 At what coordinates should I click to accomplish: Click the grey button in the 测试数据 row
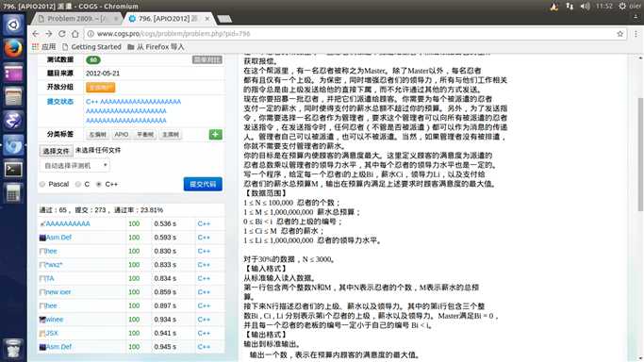pyautogui.click(x=207, y=60)
